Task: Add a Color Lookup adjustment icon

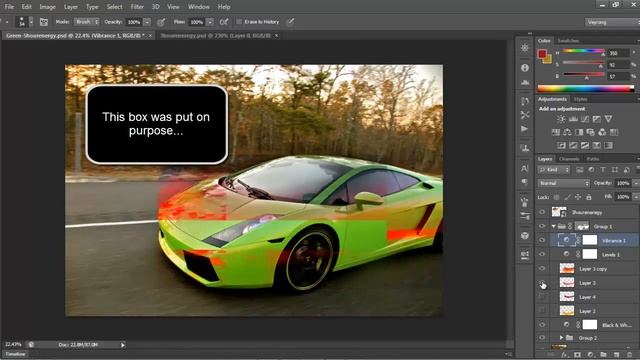Action: (x=614, y=132)
